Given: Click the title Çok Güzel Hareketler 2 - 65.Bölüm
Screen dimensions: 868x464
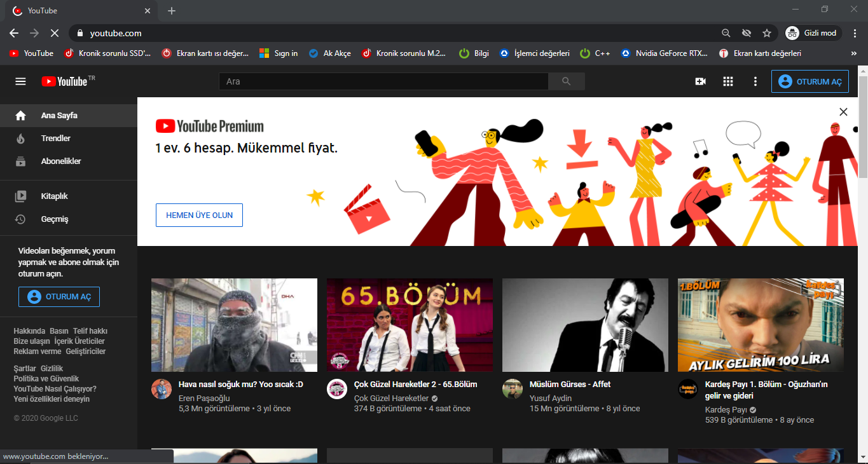Looking at the screenshot, I should point(415,385).
